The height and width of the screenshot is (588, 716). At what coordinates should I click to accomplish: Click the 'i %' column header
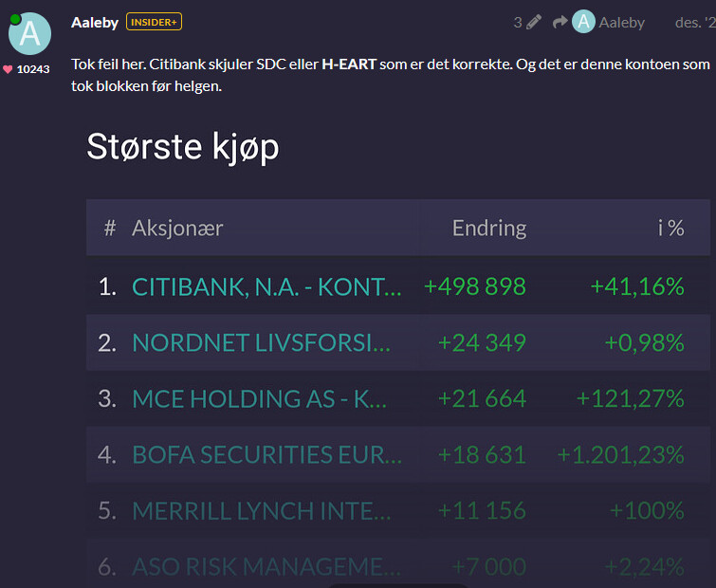(x=670, y=228)
